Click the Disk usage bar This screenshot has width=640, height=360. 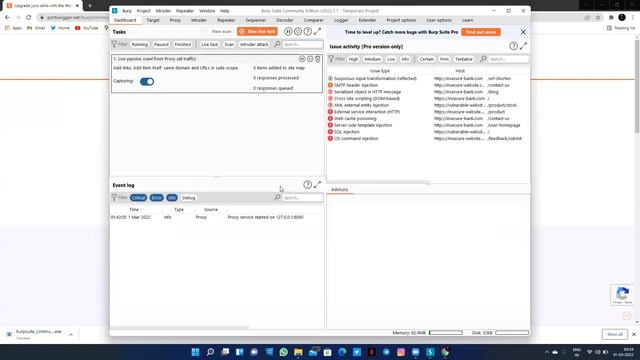[x=512, y=333]
